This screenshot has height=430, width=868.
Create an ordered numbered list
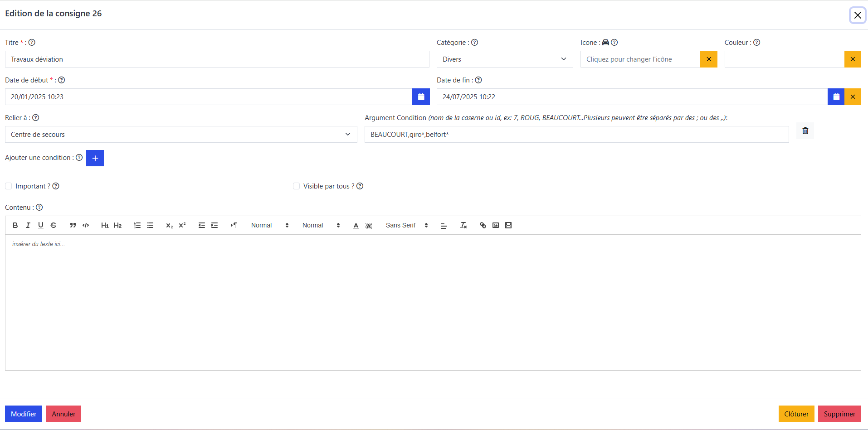[137, 225]
